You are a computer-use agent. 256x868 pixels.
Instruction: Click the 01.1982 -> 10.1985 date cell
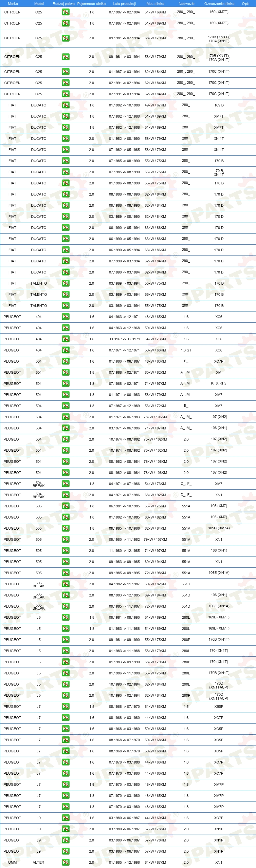pyautogui.click(x=124, y=517)
